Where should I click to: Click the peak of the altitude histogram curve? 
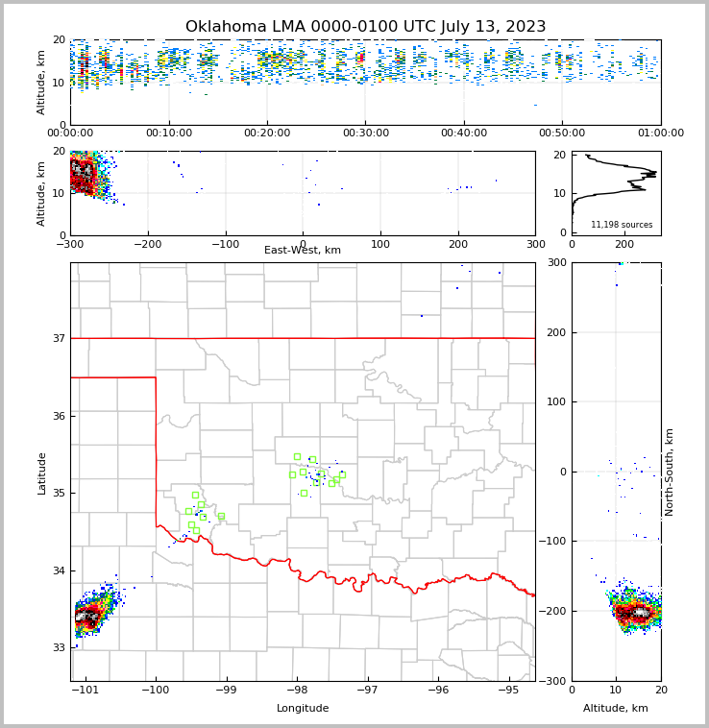pos(654,174)
